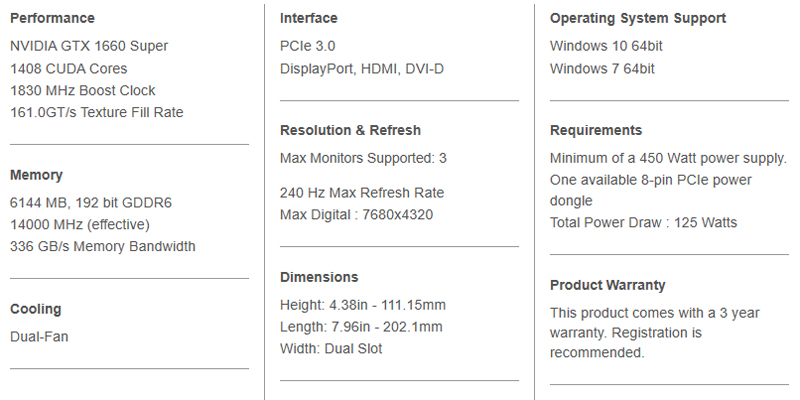Select the Width: Dual Slot text
Image resolution: width=800 pixels, height=400 pixels.
[331, 349]
